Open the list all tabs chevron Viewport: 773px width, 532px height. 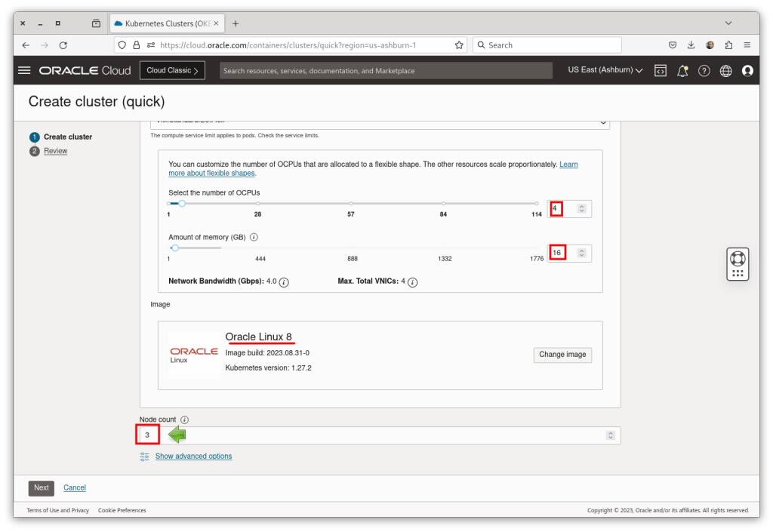pyautogui.click(x=728, y=23)
